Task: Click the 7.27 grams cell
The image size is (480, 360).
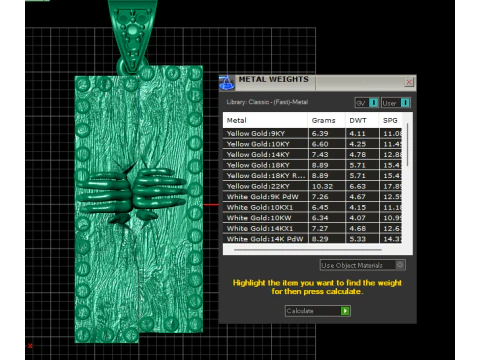Action: (x=327, y=228)
